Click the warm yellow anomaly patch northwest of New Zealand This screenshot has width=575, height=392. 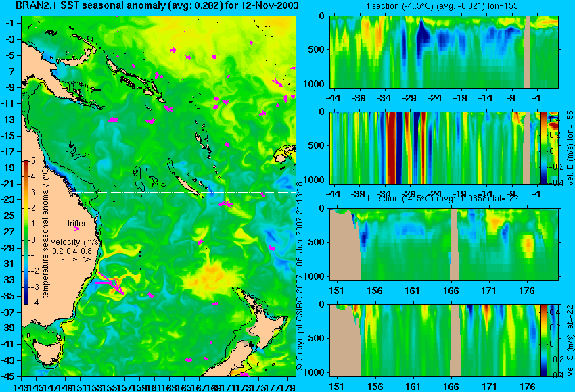[x=212, y=279]
